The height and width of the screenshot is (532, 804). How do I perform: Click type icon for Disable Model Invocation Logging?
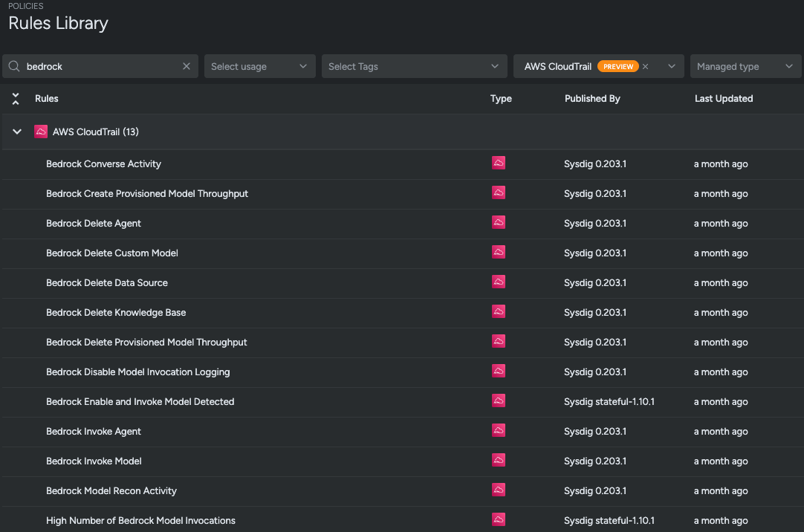[x=499, y=371]
